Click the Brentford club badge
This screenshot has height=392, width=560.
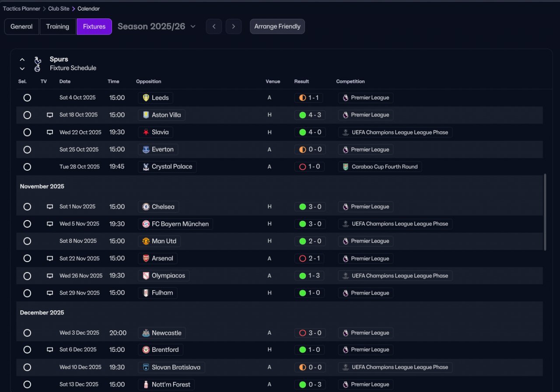pos(146,350)
